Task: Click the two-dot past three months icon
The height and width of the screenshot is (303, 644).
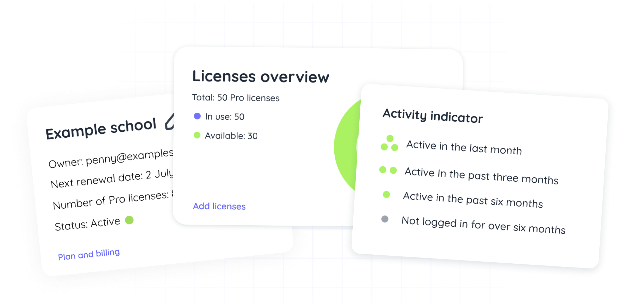Action: (388, 170)
